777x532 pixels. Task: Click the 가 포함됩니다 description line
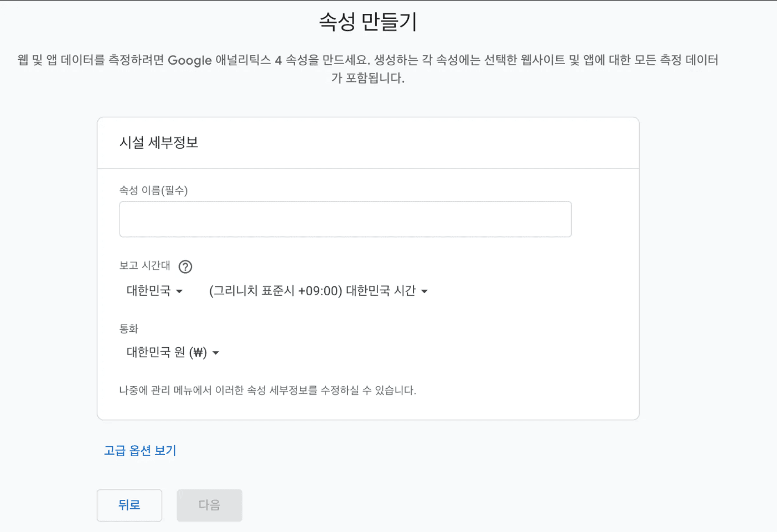coord(368,78)
